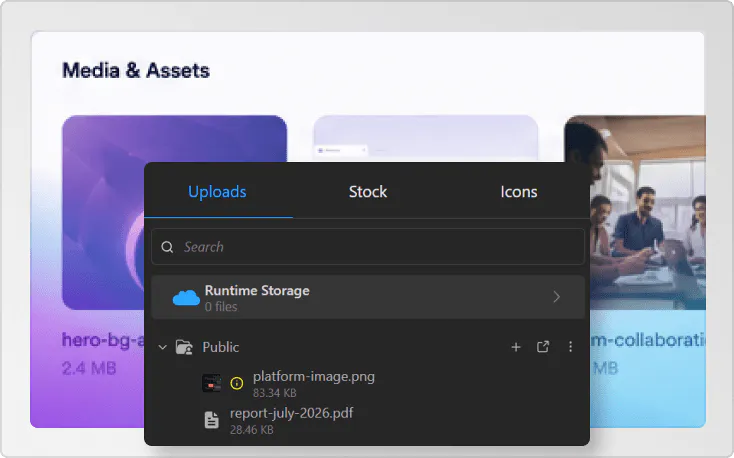Open the middle light screenshot thumbnail
The height and width of the screenshot is (458, 734).
426,138
